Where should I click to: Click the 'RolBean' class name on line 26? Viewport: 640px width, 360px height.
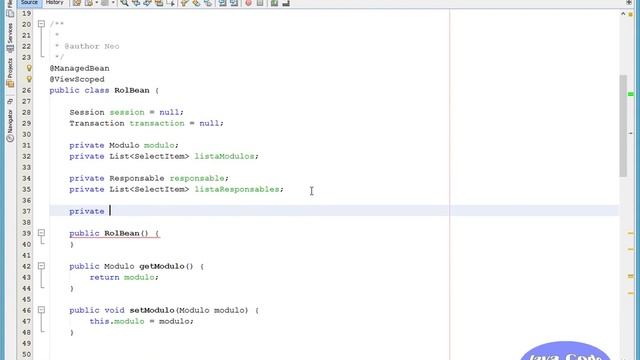tap(132, 90)
